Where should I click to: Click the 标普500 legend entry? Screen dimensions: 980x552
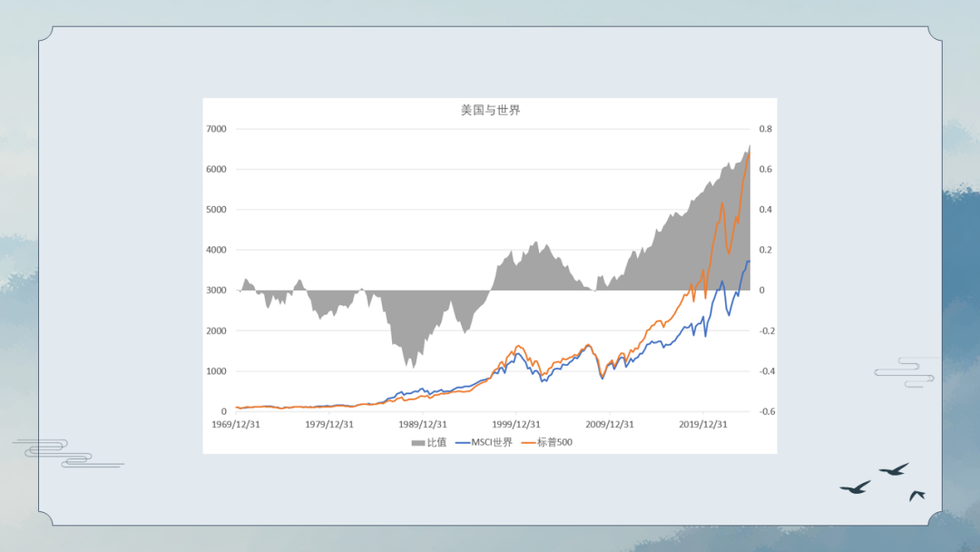547,443
